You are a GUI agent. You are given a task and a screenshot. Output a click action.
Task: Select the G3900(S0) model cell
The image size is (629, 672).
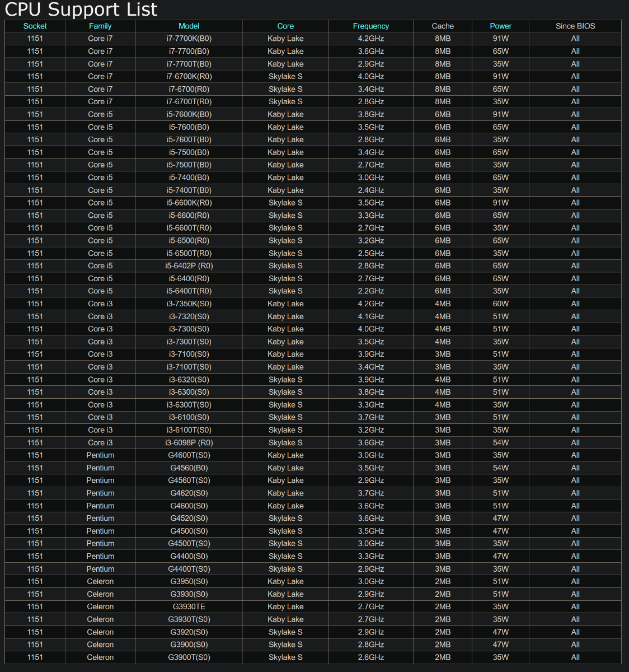click(189, 645)
